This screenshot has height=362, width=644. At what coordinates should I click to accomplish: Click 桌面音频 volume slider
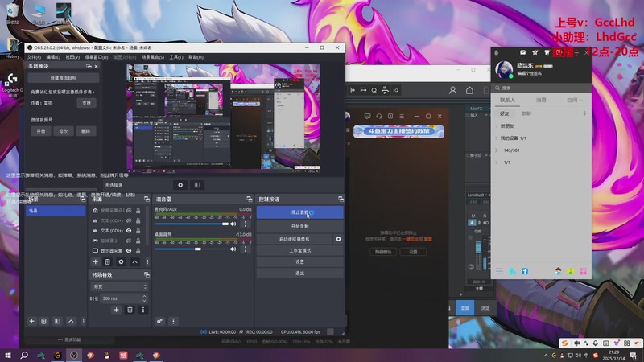pos(192,249)
